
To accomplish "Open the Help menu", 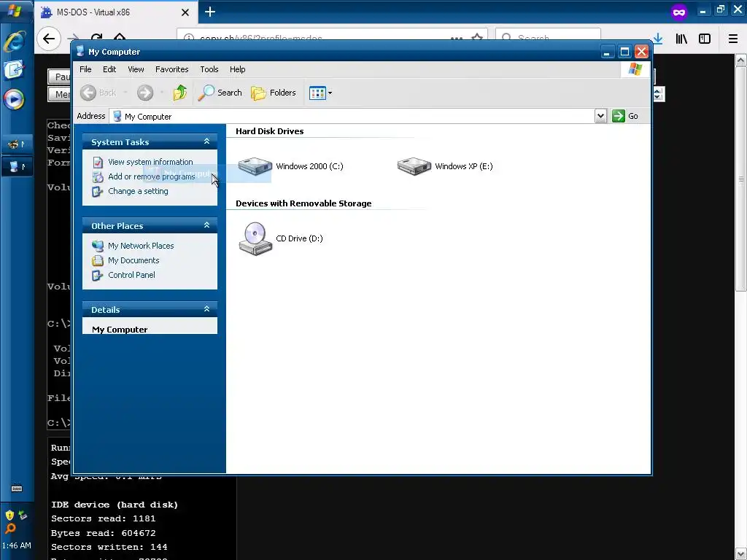I will tap(237, 69).
